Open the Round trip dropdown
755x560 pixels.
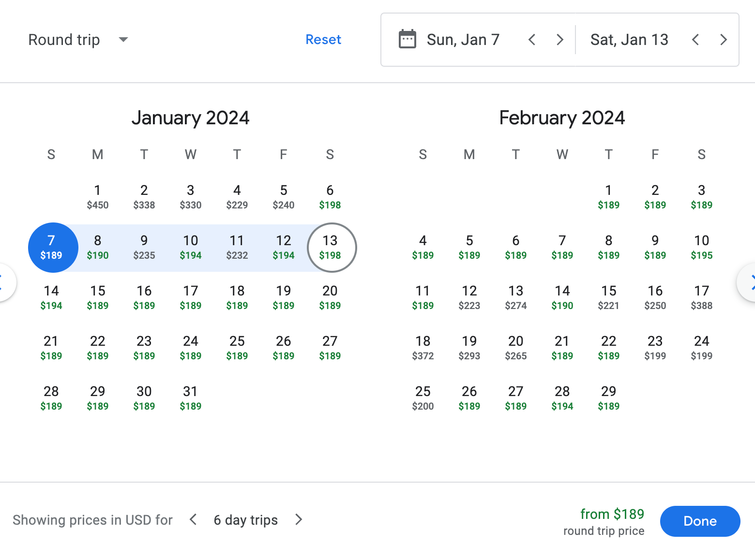tap(78, 40)
